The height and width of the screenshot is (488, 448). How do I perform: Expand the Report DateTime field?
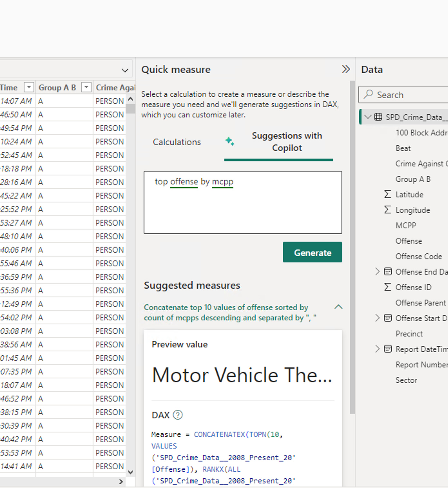coord(377,349)
